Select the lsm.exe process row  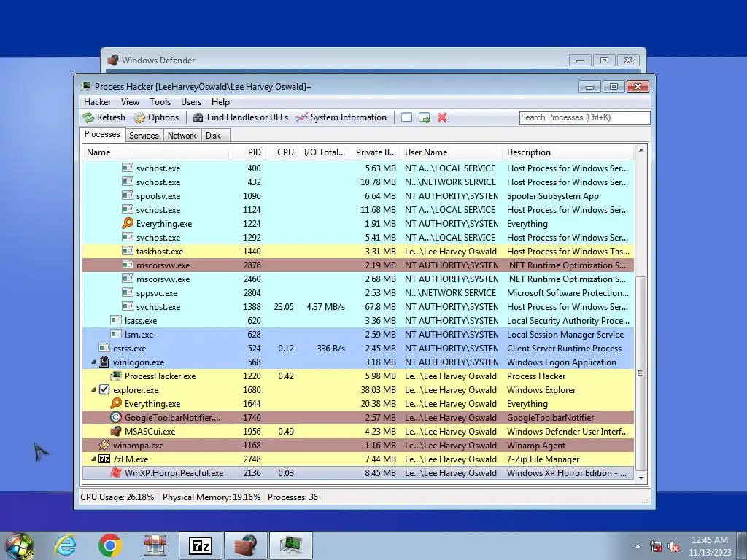click(x=357, y=334)
